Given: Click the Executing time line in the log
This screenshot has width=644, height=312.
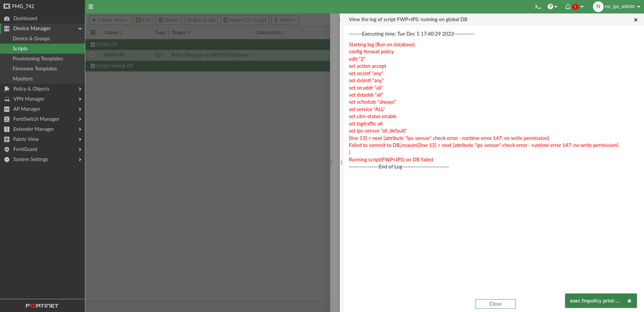Looking at the screenshot, I should click(412, 34).
